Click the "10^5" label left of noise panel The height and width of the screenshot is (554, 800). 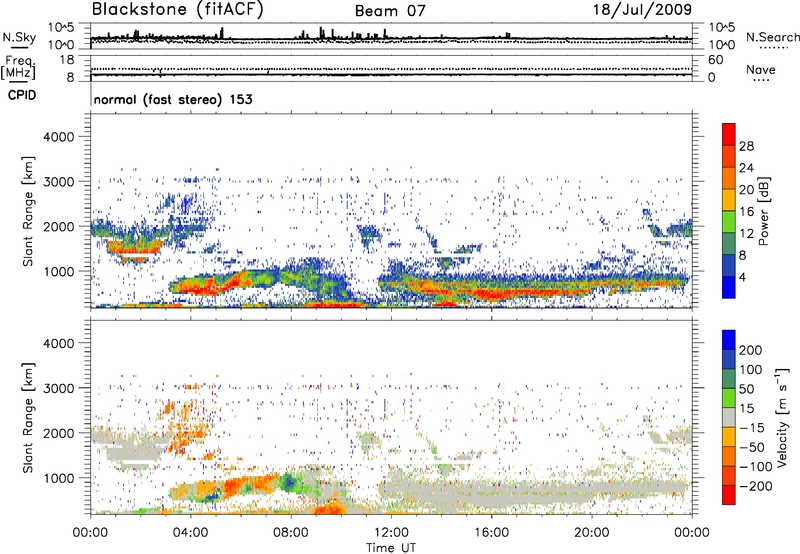(x=61, y=28)
